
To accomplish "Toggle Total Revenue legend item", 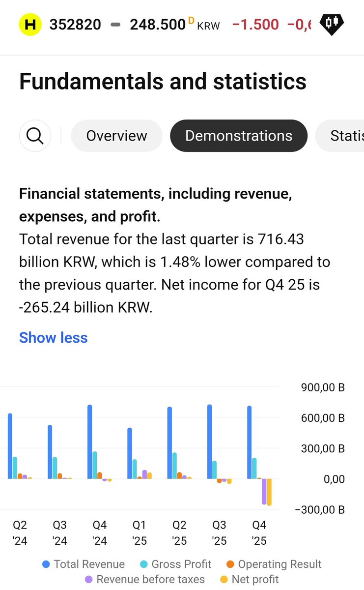I will coord(84,564).
